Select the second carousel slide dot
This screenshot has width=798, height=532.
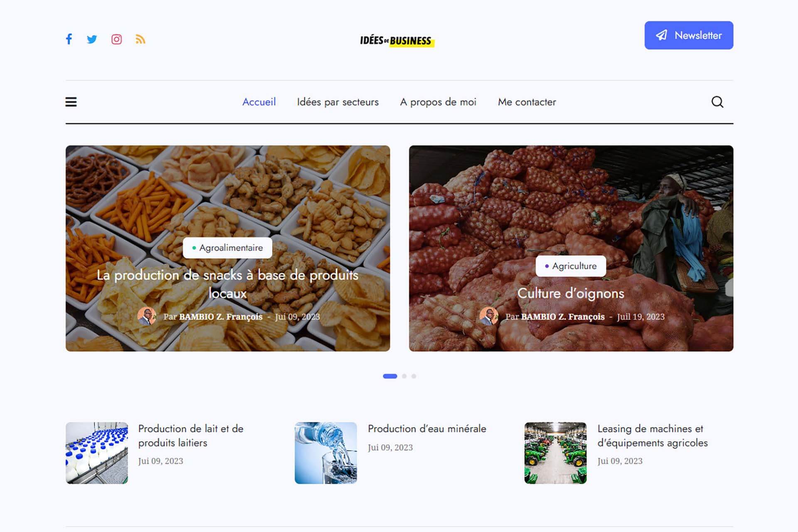(x=404, y=376)
